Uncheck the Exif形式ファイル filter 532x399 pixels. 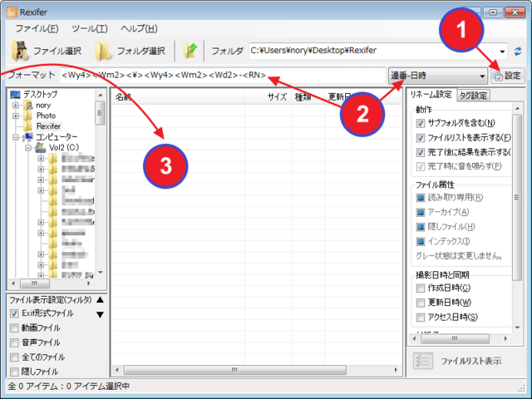point(14,313)
